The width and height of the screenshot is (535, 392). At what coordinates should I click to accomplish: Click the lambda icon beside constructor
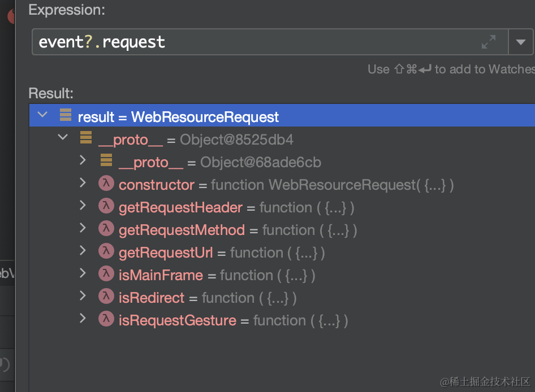(x=106, y=185)
